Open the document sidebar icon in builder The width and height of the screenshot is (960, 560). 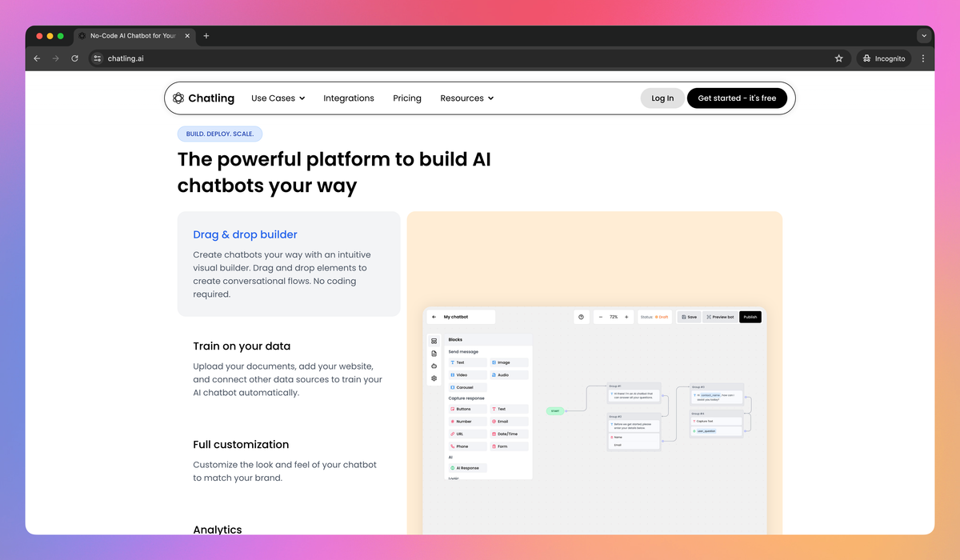[x=434, y=353]
